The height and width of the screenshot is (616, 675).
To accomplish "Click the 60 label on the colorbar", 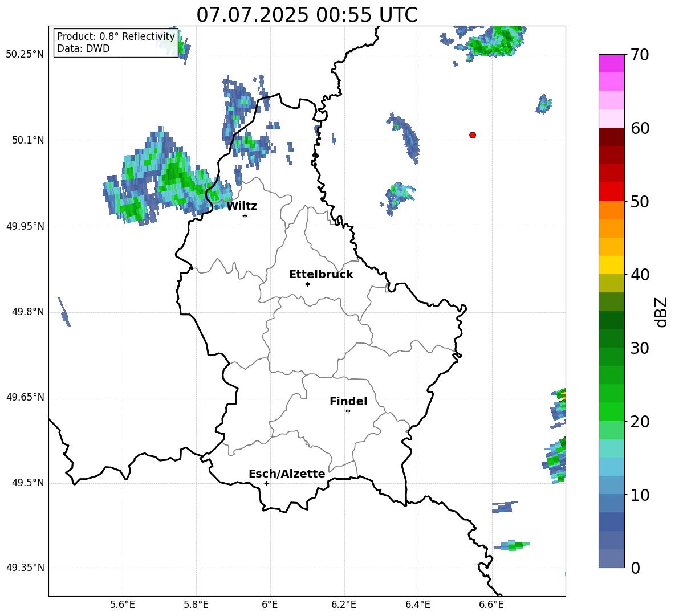I will (640, 128).
